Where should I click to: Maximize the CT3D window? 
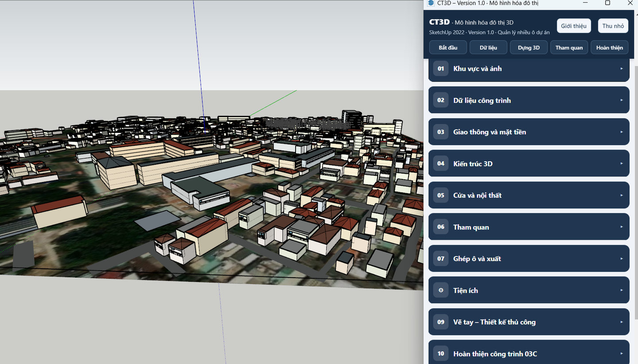point(607,3)
